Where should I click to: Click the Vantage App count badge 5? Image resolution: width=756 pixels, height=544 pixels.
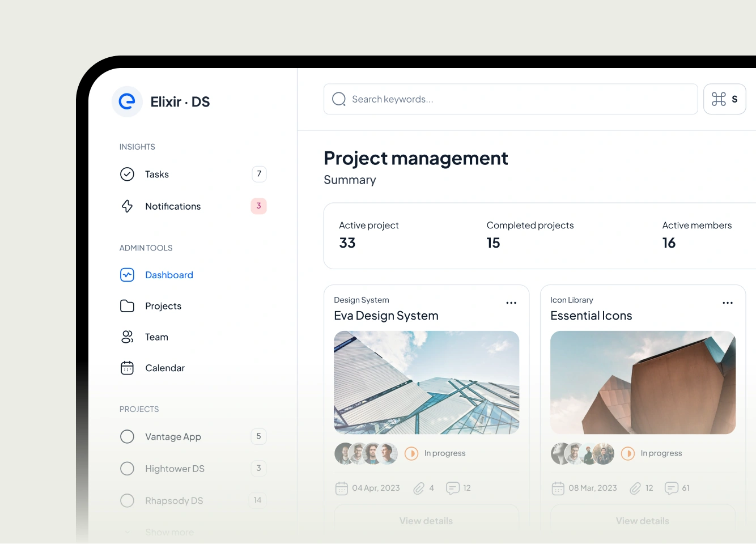[x=258, y=436]
